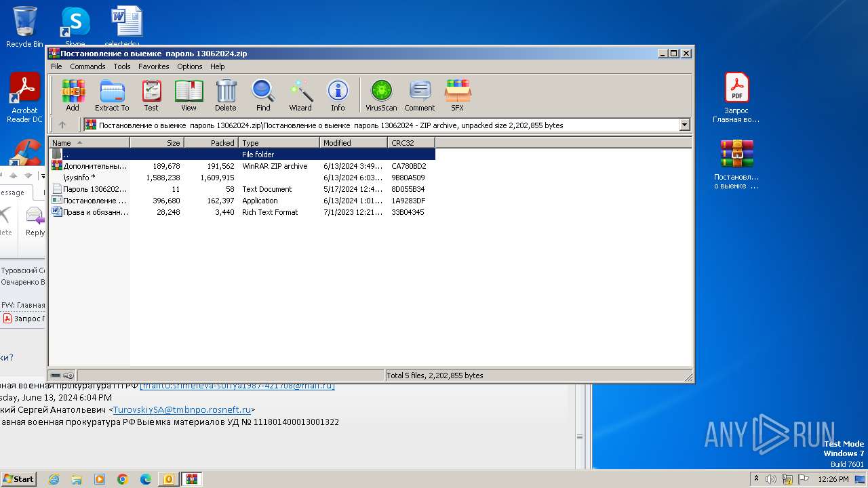
Task: Open the Recycle Bin desktop icon
Action: (24, 27)
